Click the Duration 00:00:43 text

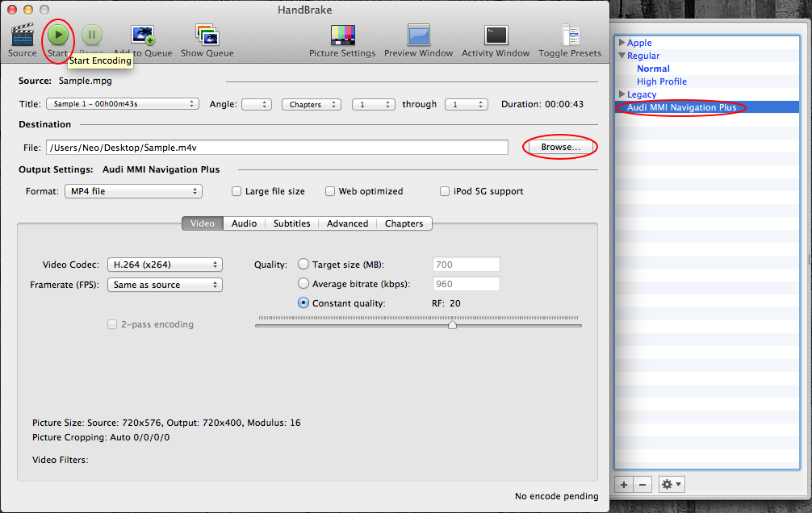(542, 104)
